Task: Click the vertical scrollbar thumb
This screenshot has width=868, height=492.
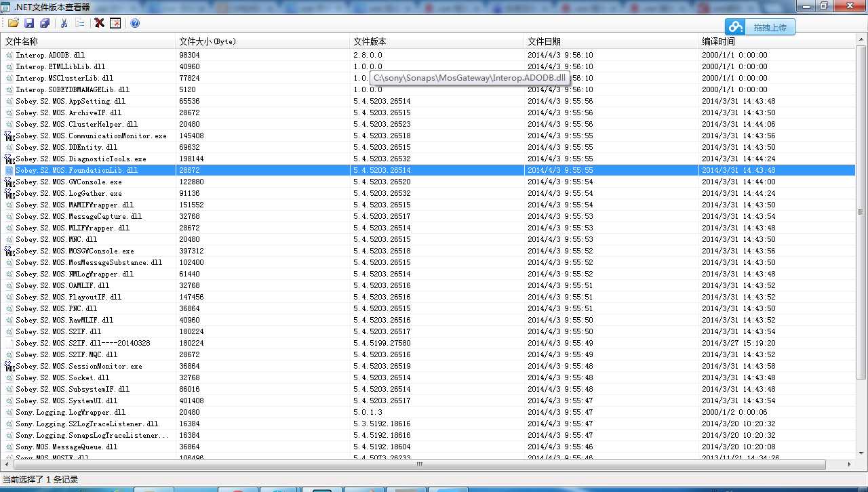Action: tap(861, 212)
